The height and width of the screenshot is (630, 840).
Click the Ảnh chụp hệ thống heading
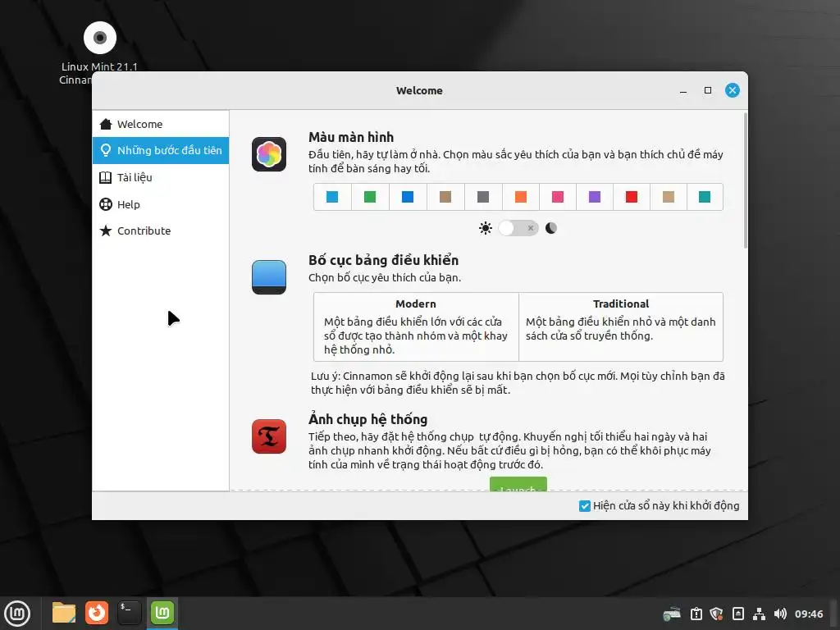click(368, 419)
